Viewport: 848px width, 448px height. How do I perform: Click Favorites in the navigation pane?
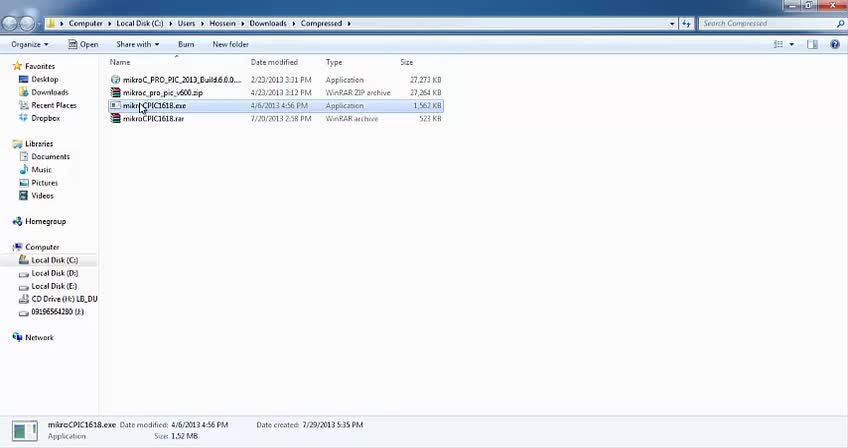(40, 66)
